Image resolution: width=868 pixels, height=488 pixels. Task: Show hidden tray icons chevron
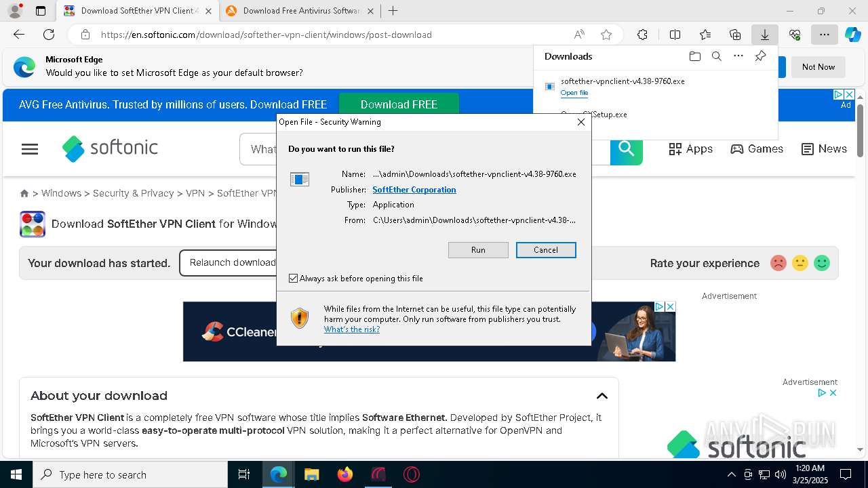coord(731,474)
